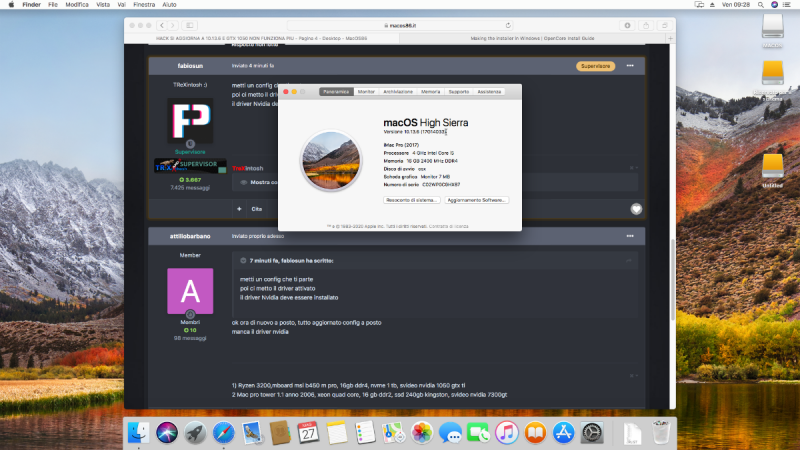Open options menu on fabiosun's post

click(x=630, y=66)
